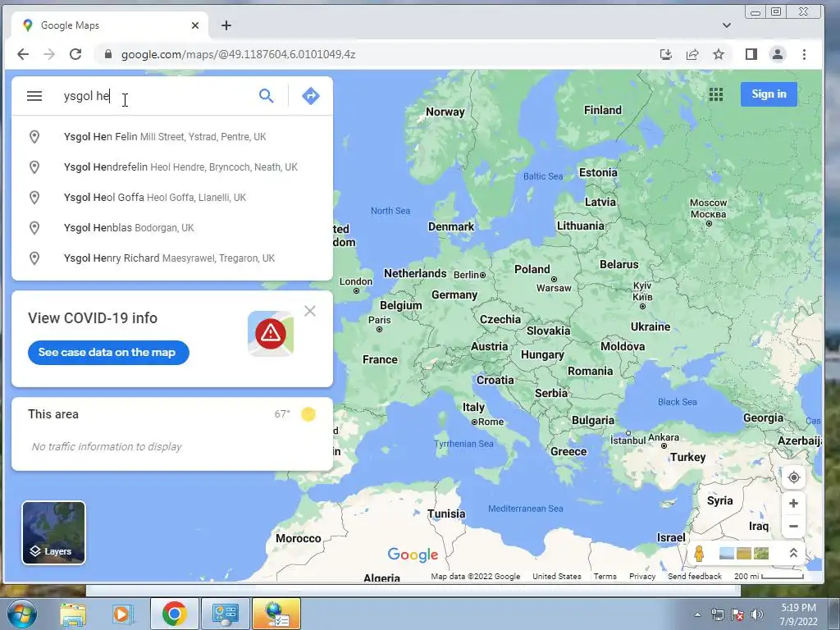Close the Google Maps tab
The image size is (840, 630).
[x=195, y=25]
